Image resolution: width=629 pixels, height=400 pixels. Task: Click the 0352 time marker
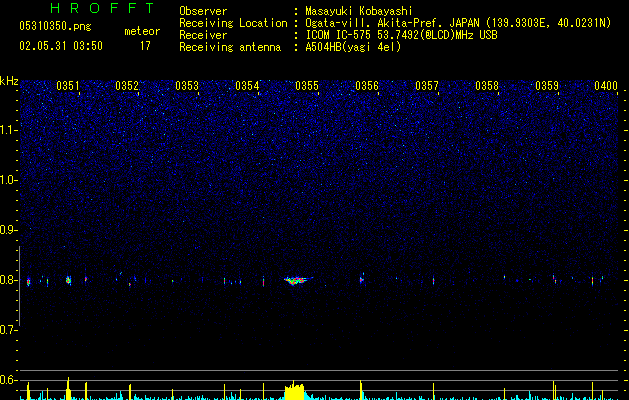tap(127, 86)
